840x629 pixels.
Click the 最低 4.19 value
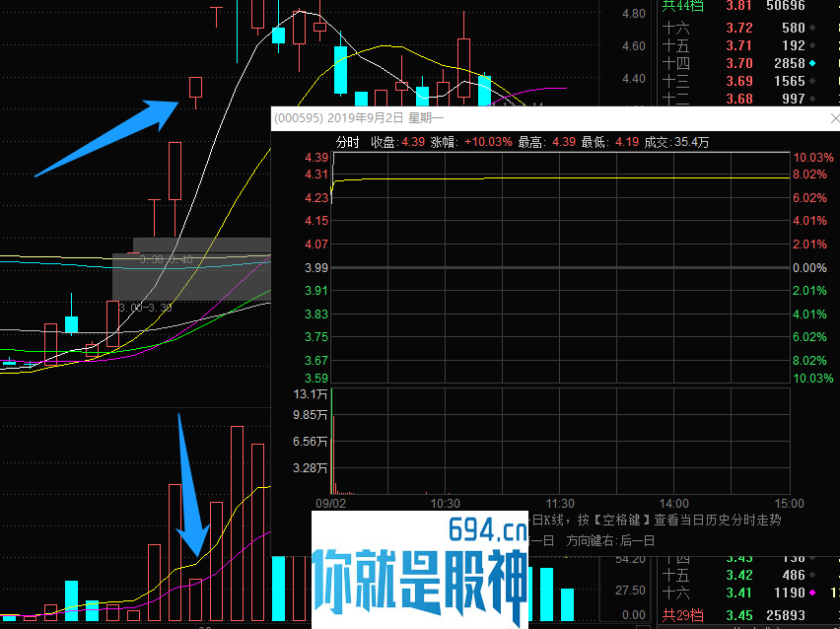[627, 143]
